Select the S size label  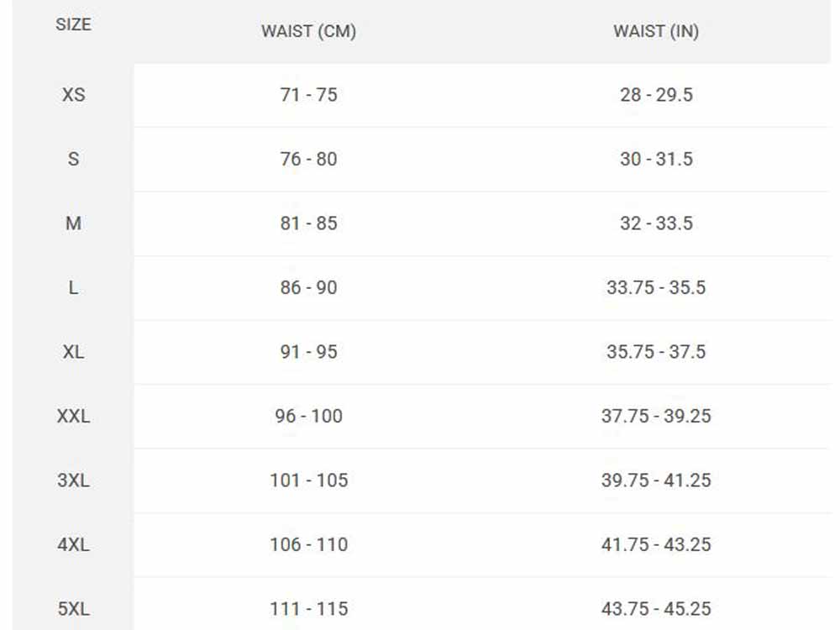73,159
